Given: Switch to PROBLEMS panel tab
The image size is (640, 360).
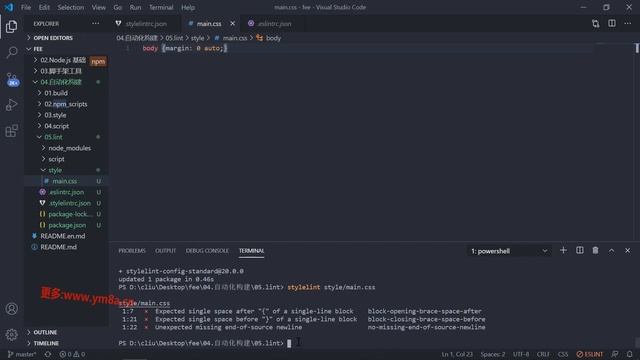Looking at the screenshot, I should coord(132,251).
